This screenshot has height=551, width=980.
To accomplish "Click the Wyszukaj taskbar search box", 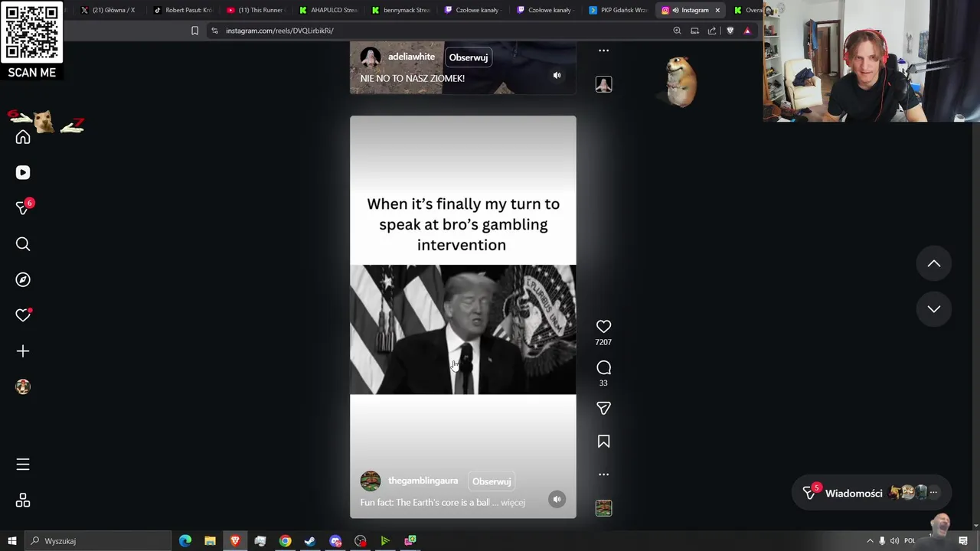I will click(98, 541).
